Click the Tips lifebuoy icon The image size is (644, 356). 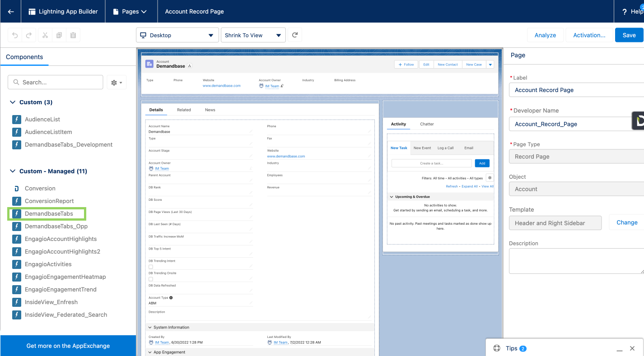pyautogui.click(x=497, y=348)
